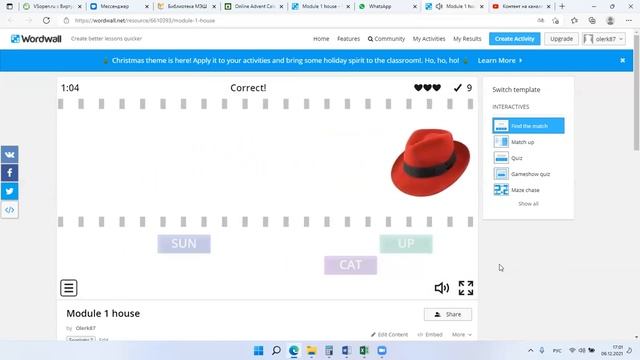Screen dimensions: 640x360
Task: Open Edit Content link
Action: tap(389, 334)
